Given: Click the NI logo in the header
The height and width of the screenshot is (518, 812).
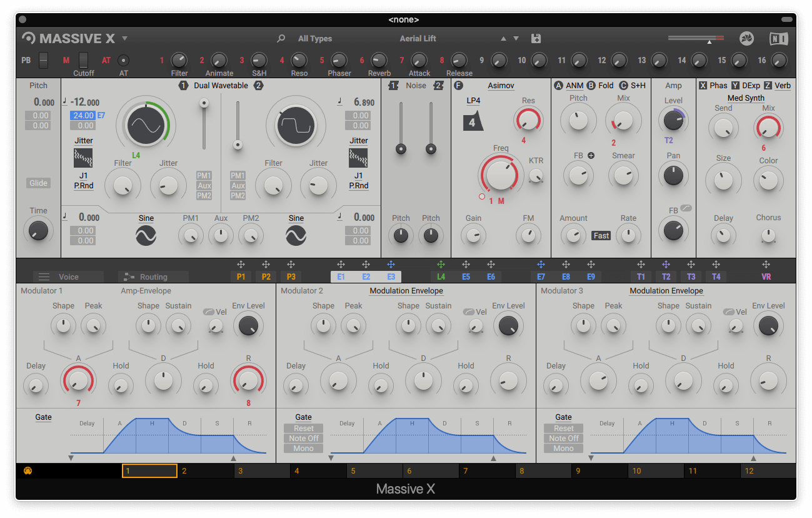Looking at the screenshot, I should tap(779, 39).
